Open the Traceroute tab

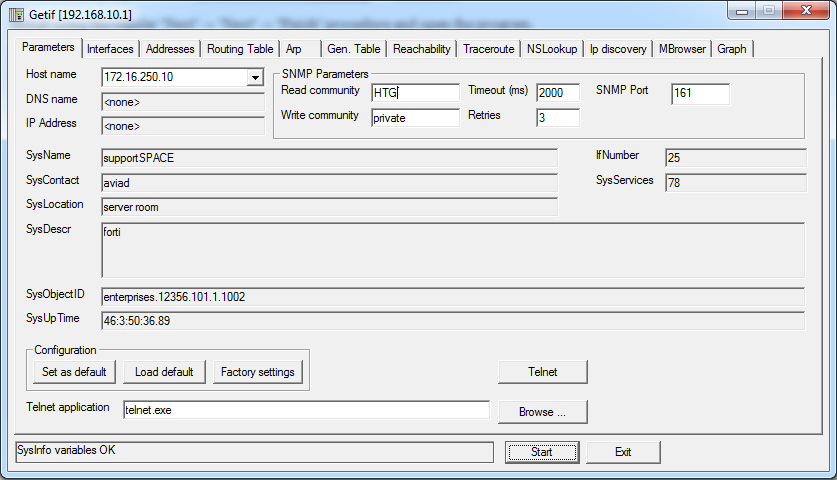pyautogui.click(x=488, y=49)
